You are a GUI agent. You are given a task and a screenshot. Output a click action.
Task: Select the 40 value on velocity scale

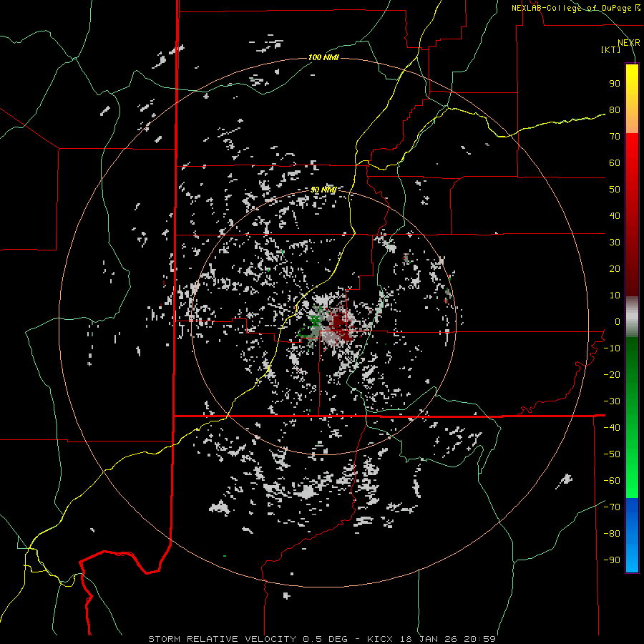click(x=615, y=215)
